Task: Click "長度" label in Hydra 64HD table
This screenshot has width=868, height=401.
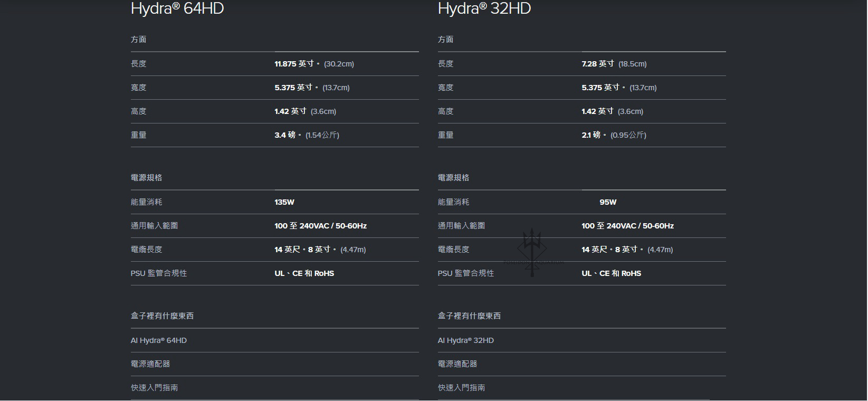Action: [139, 64]
